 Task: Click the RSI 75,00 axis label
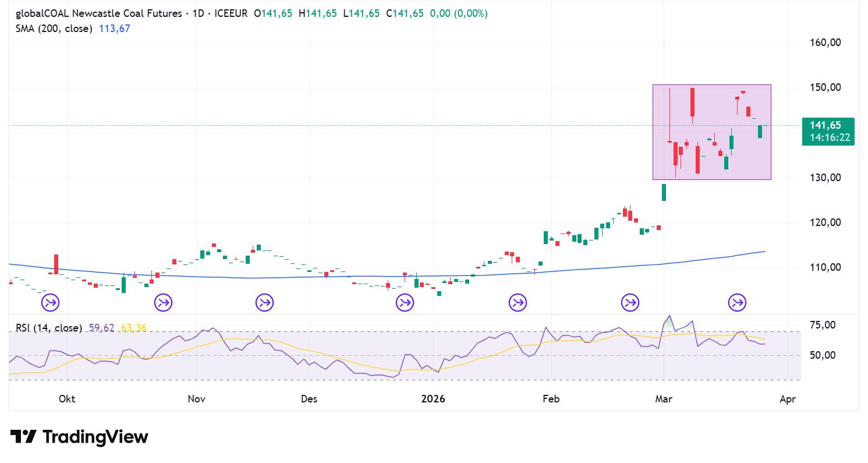click(x=823, y=325)
